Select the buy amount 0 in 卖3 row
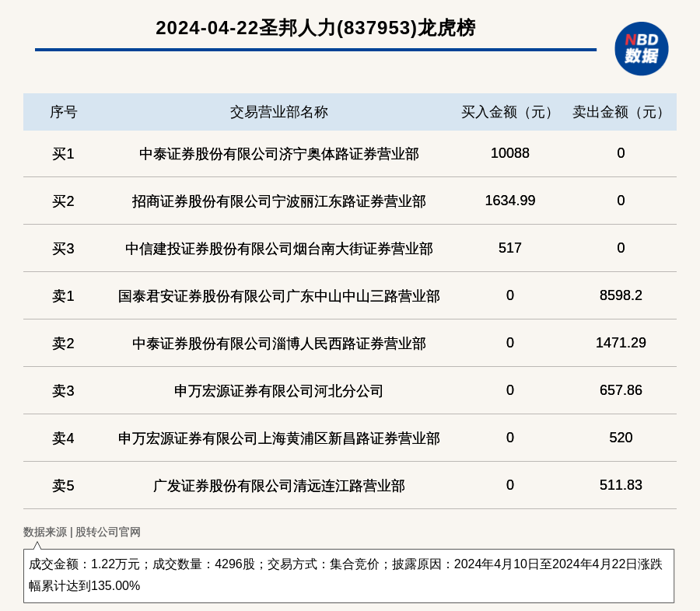 509,390
